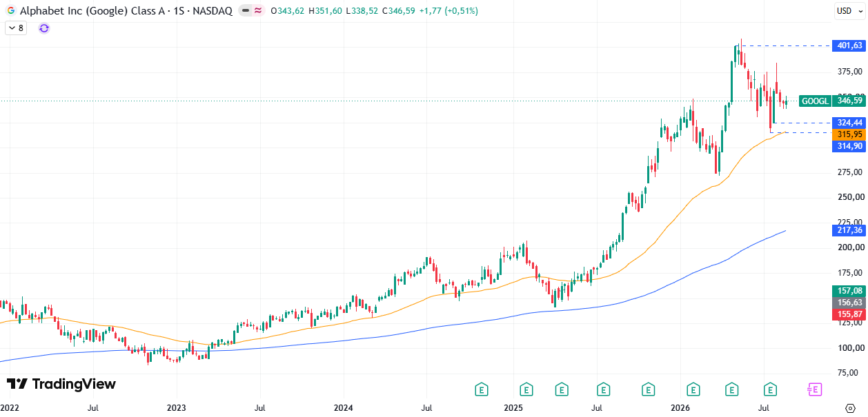Click the blue 217,36 moving average label
This screenshot has width=868, height=417.
click(849, 230)
